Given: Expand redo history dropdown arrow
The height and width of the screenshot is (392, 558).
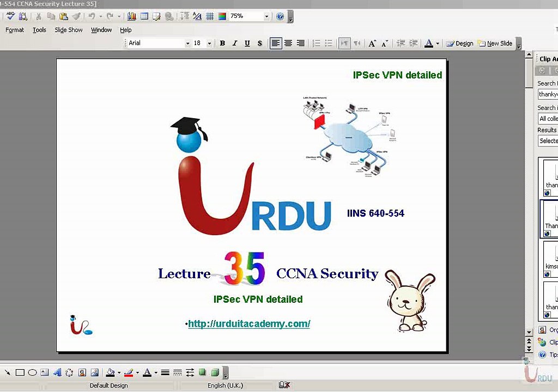Looking at the screenshot, I should pos(119,16).
